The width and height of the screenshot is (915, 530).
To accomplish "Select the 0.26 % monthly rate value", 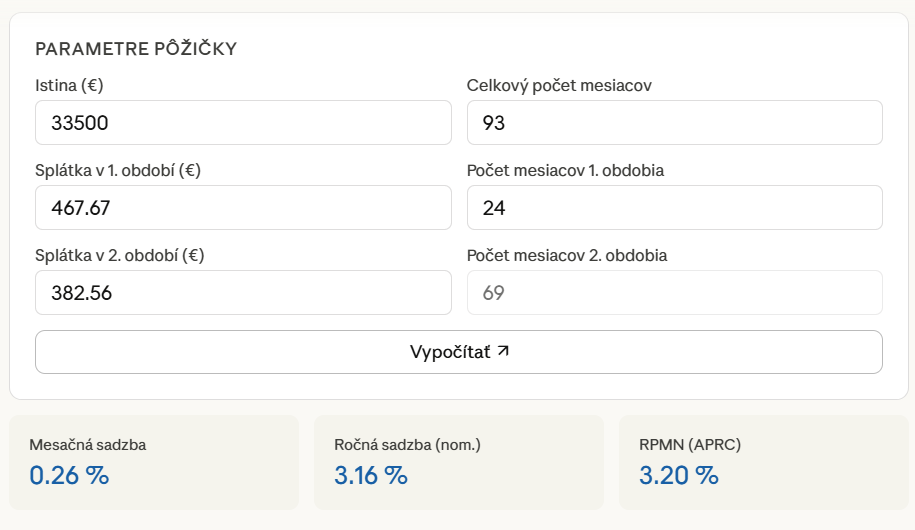I will pos(69,475).
